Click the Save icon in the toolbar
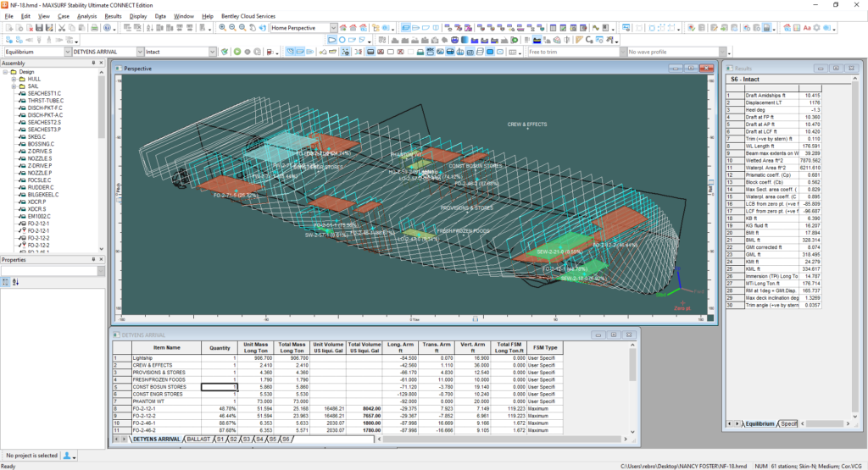Viewport: 868px width, 470px height. coord(39,28)
